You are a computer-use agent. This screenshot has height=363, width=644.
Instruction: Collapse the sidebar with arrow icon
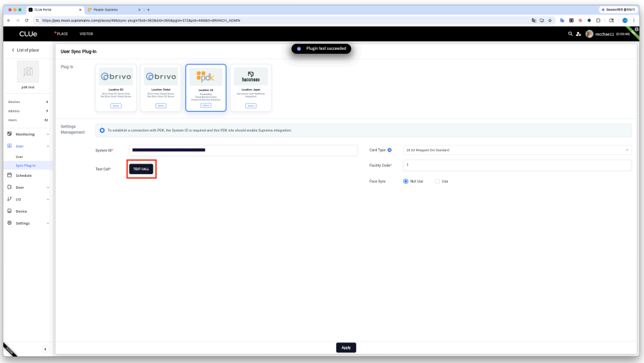[x=45, y=350]
